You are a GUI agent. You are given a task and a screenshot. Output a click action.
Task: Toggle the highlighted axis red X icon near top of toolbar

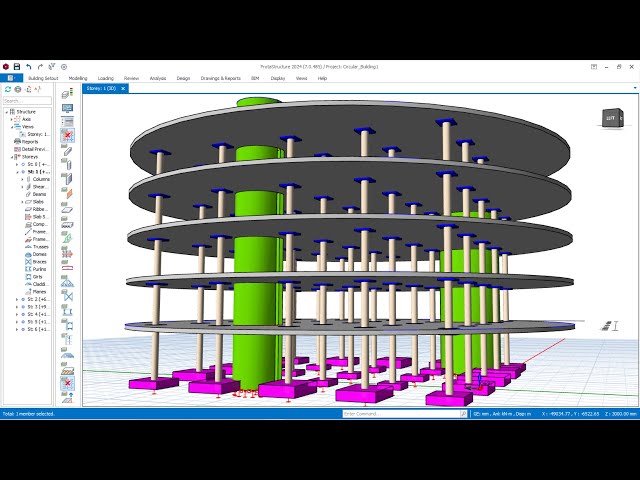click(67, 135)
